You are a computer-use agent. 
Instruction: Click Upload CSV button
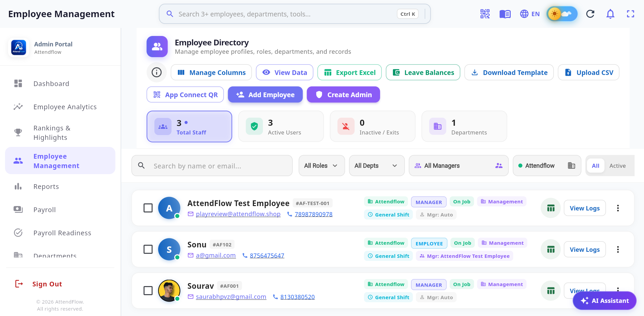pos(589,72)
